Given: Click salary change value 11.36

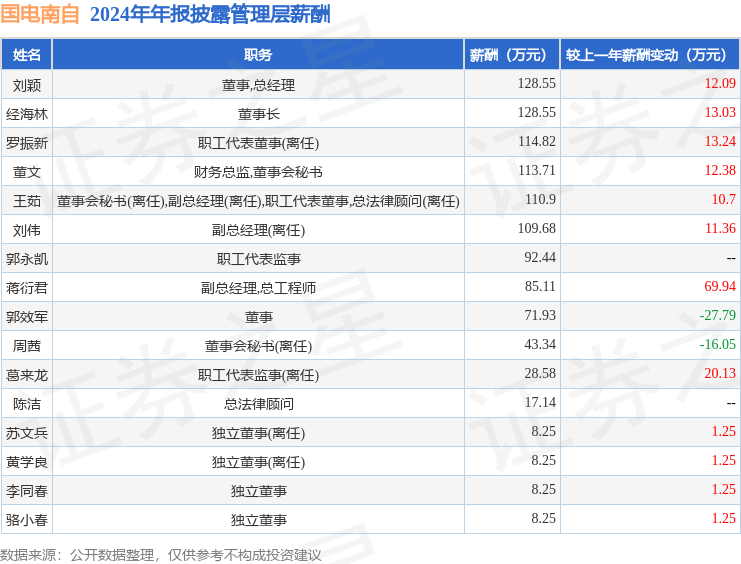Looking at the screenshot, I should (720, 229).
